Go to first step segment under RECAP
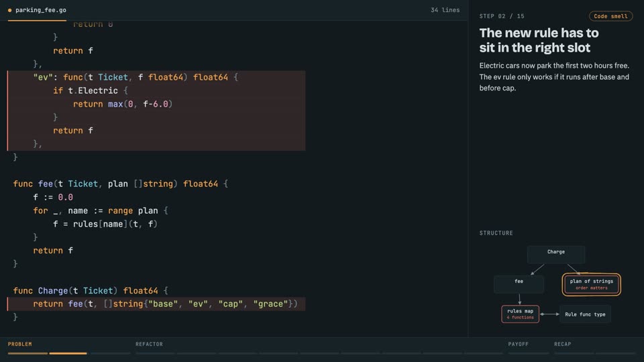Screen dimensions: 644x362 [x=574, y=353]
